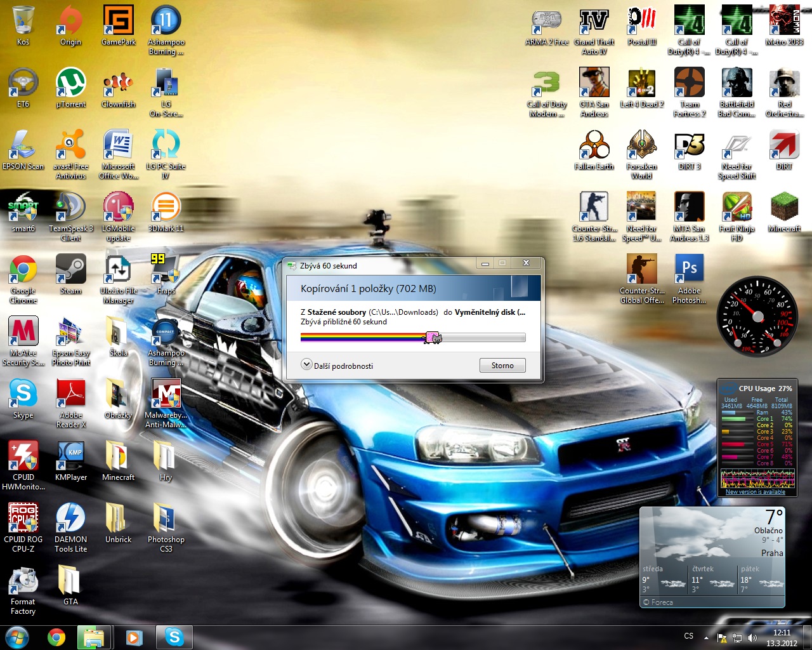The height and width of the screenshot is (650, 812).
Task: Launch the DiRT 3 shortcut
Action: click(690, 150)
